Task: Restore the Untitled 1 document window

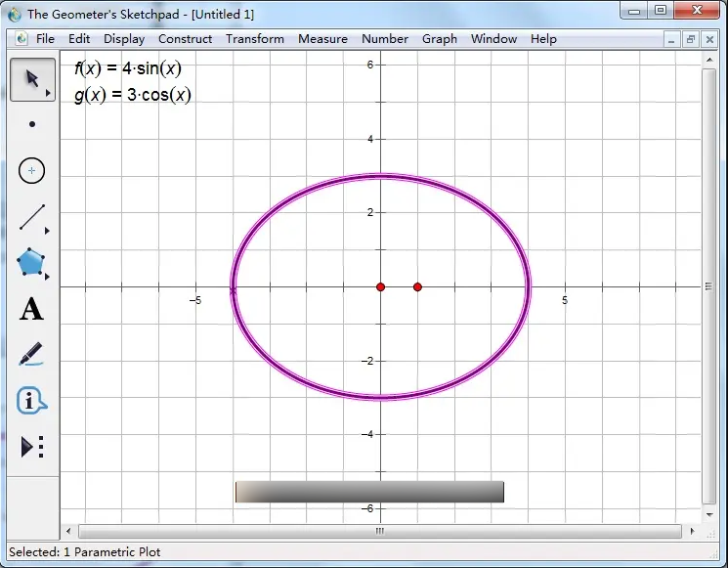Action: (x=691, y=40)
